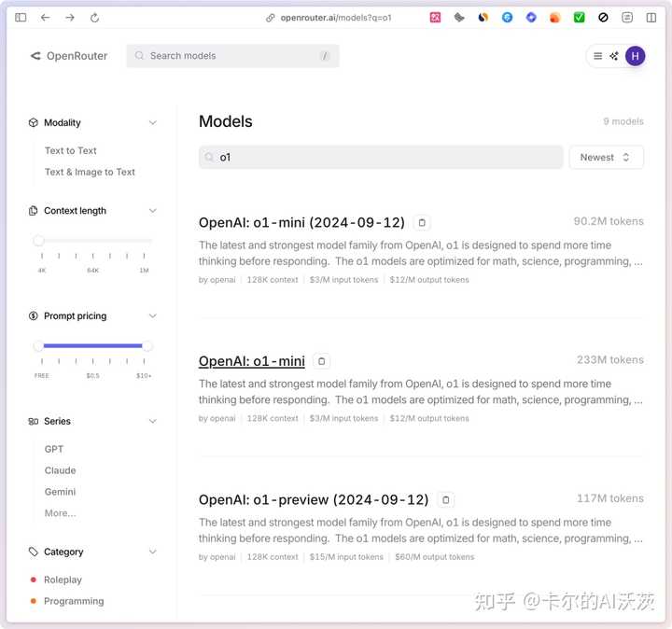Select the Text to Text modality
672x629 pixels.
tap(71, 151)
